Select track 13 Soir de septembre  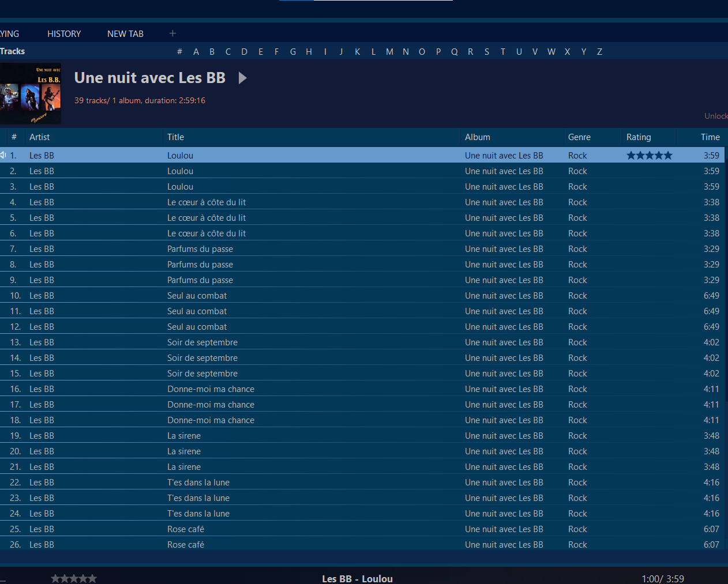362,342
